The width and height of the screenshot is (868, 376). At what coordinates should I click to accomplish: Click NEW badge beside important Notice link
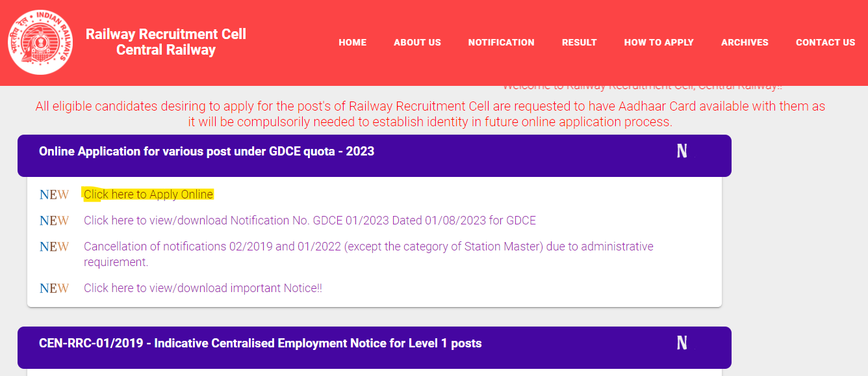pos(54,288)
